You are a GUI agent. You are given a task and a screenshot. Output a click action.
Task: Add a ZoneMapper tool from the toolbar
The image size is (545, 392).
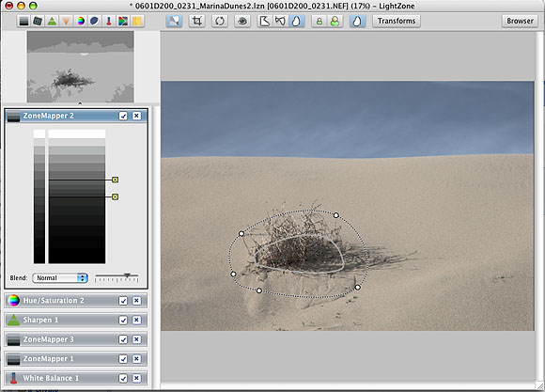pos(23,22)
